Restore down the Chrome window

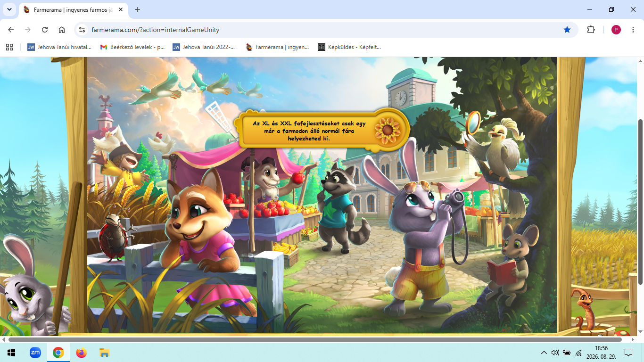coord(611,9)
